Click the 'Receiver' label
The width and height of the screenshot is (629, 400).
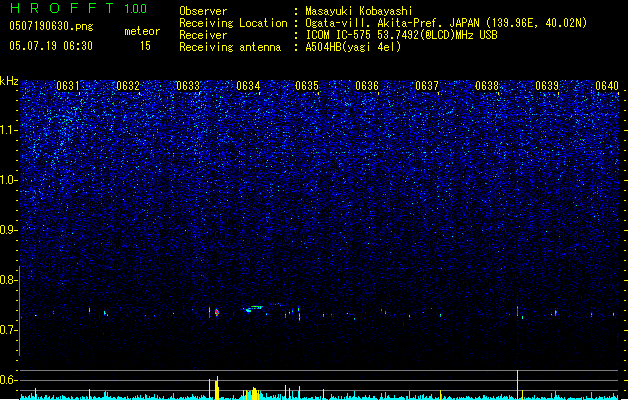coord(203,35)
